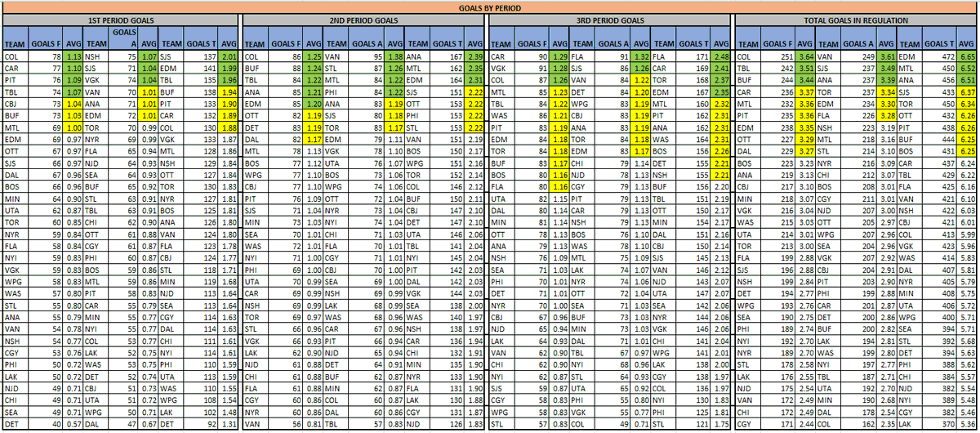Click the 3.51 average cell for TBL
This screenshot has height=433, width=980.
805,68
